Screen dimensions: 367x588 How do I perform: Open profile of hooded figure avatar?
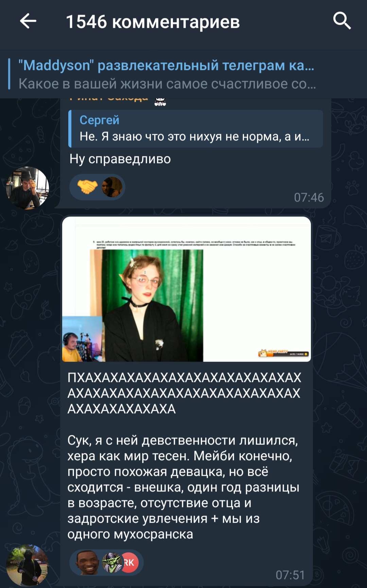tap(28, 566)
